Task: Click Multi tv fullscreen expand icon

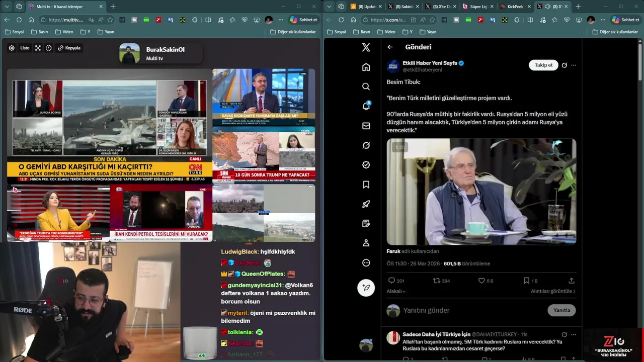Action: coord(38,48)
